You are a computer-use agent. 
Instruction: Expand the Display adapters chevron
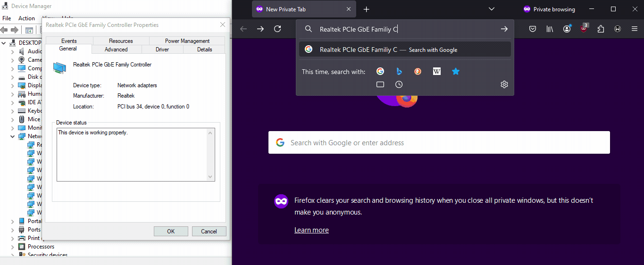click(13, 85)
